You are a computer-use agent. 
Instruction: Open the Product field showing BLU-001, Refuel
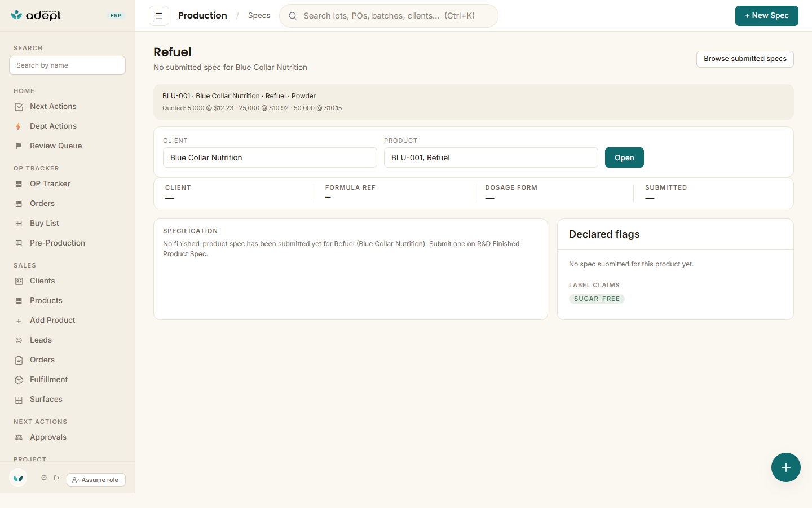coord(491,157)
